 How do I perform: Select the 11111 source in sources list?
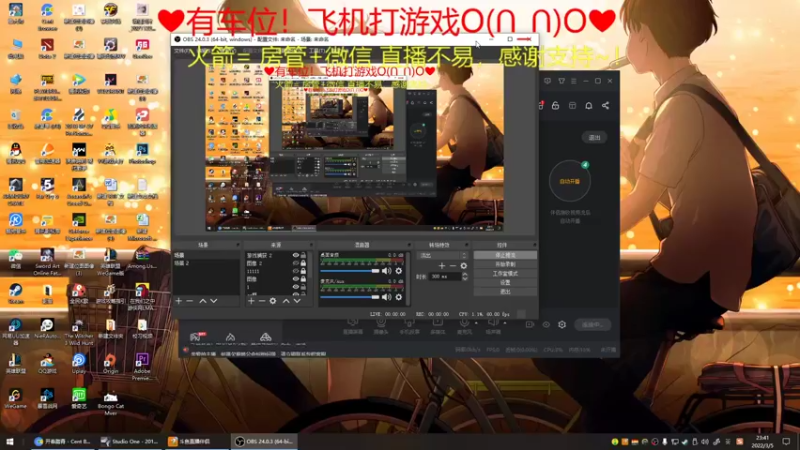[x=267, y=271]
